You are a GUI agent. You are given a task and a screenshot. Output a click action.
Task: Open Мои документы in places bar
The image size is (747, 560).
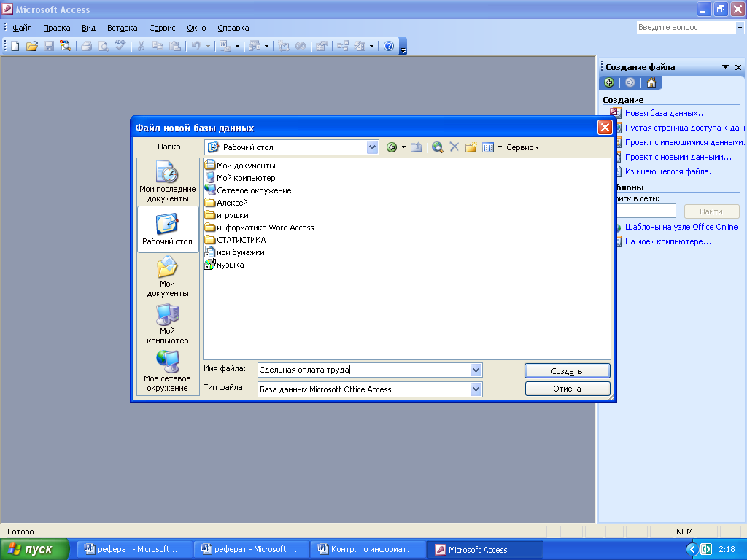[168, 276]
